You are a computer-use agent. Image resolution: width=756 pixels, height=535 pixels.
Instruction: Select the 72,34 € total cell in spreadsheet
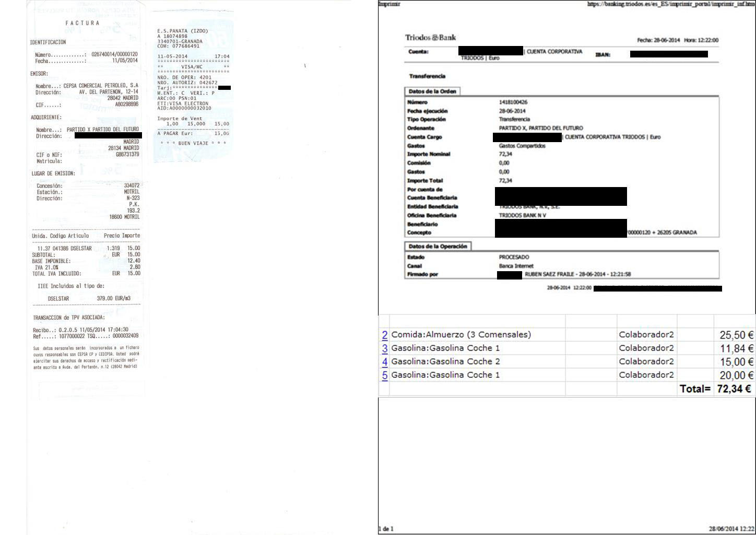[735, 389]
